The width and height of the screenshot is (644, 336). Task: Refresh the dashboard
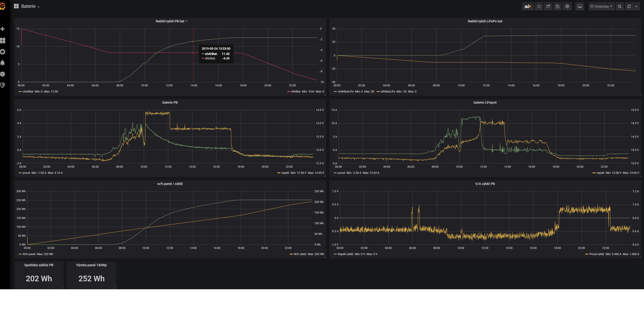(629, 6)
